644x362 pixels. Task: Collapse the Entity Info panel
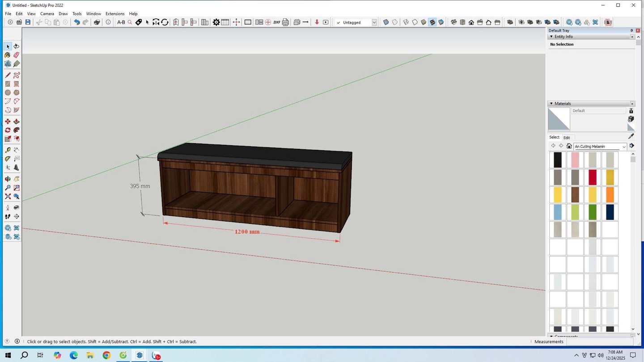point(551,37)
